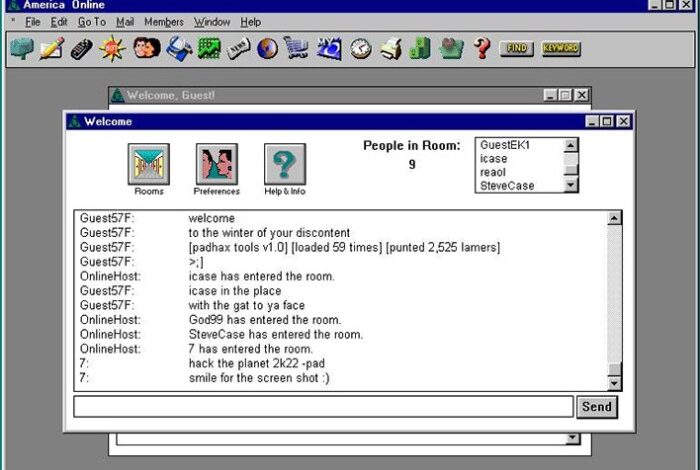The image size is (700, 470).
Task: Open People Connection two-faces toolbar icon
Action: [147, 48]
